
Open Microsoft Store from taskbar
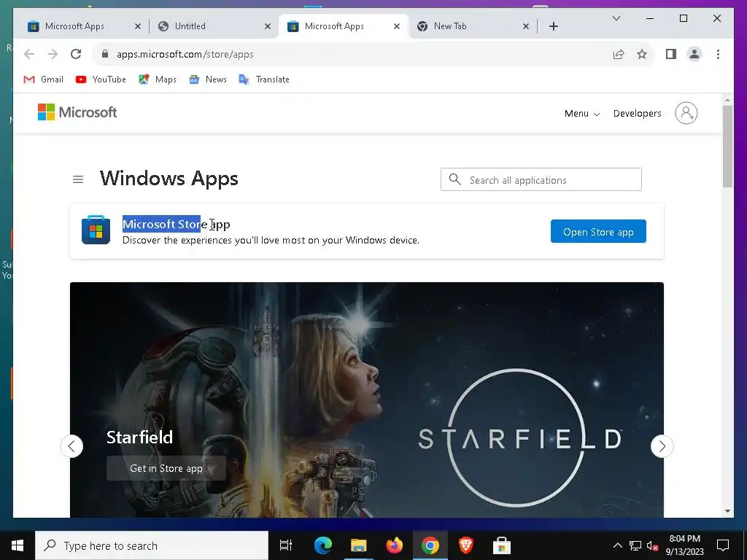click(501, 545)
